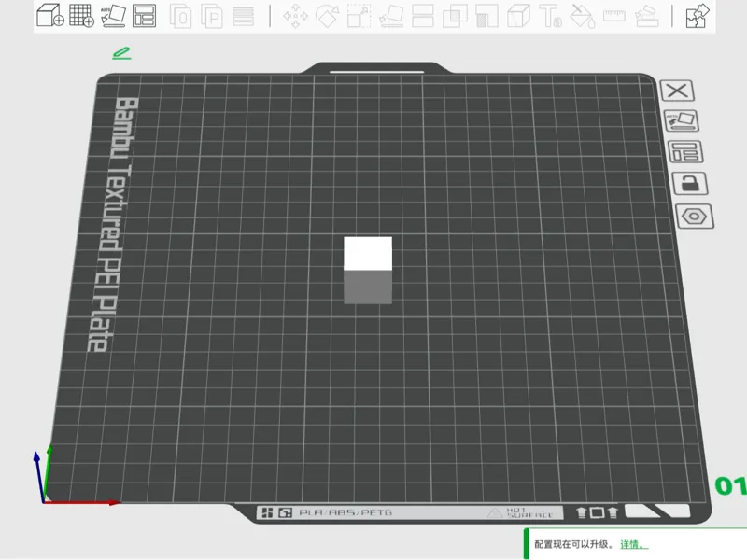The width and height of the screenshot is (747, 560).
Task: Select the Text shape tool
Action: [x=550, y=16]
